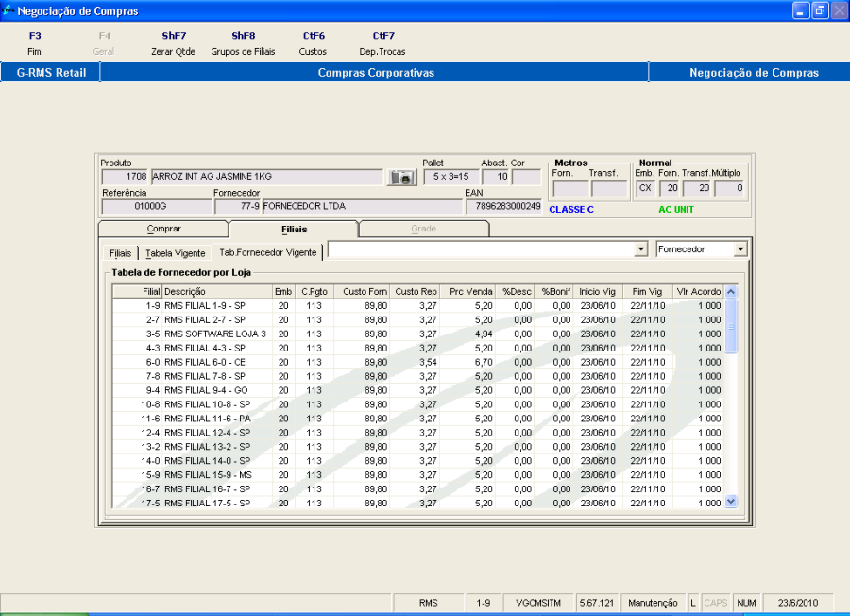Switch to the Comprar tab
The image size is (850, 616).
click(163, 229)
